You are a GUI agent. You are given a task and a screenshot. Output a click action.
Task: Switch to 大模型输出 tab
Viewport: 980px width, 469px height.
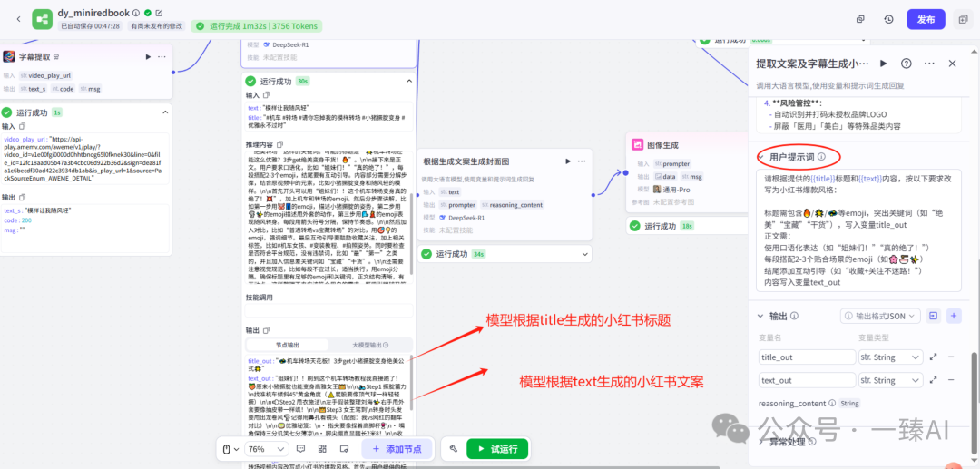coord(371,345)
